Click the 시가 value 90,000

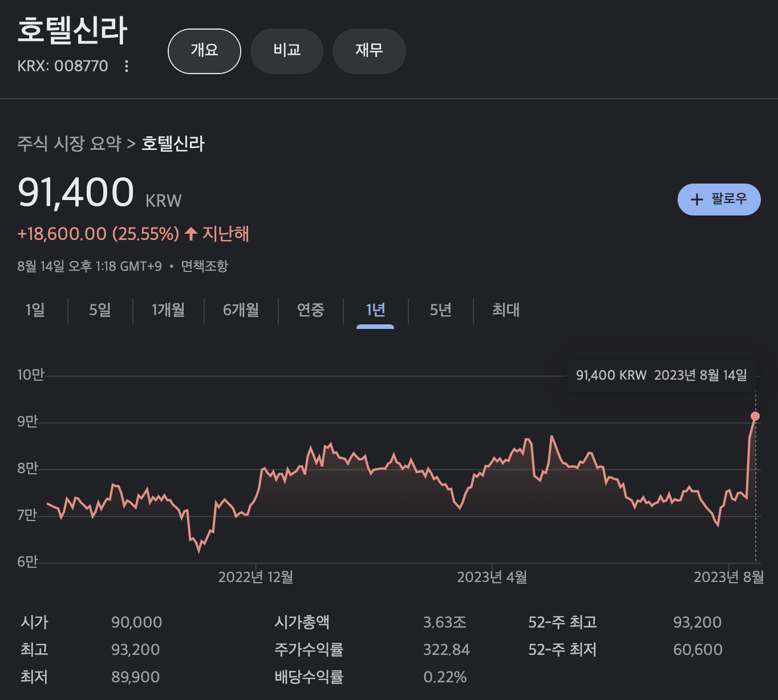tap(136, 622)
